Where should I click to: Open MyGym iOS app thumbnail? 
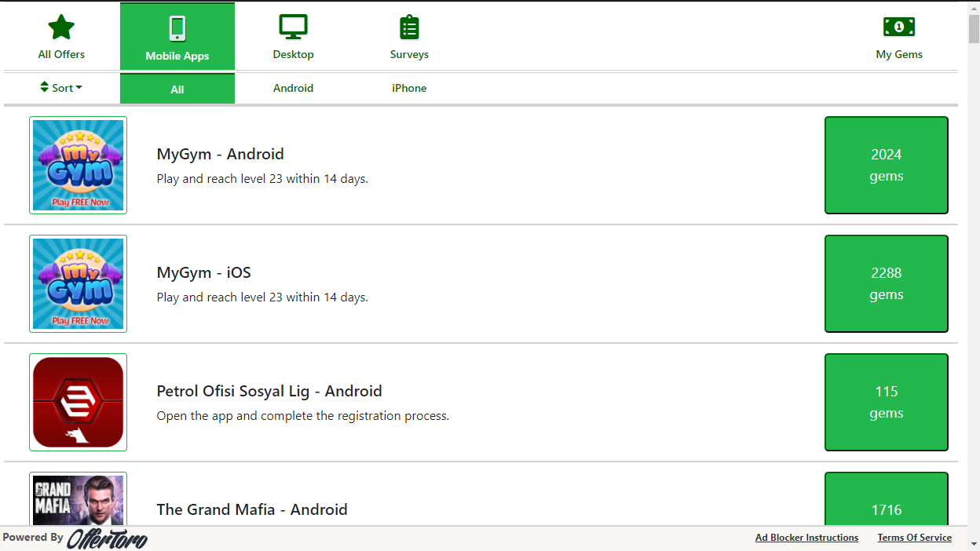pyautogui.click(x=78, y=283)
